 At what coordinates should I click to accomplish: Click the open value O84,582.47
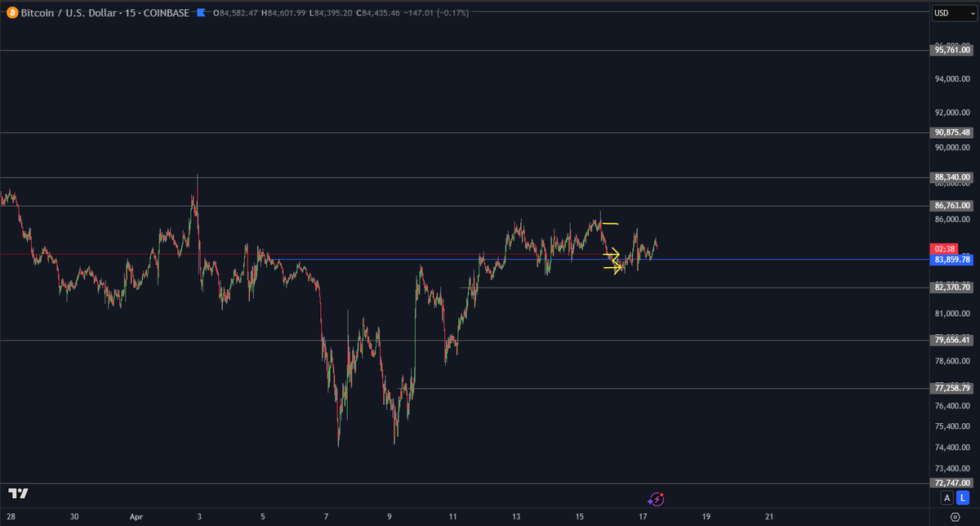pos(235,13)
